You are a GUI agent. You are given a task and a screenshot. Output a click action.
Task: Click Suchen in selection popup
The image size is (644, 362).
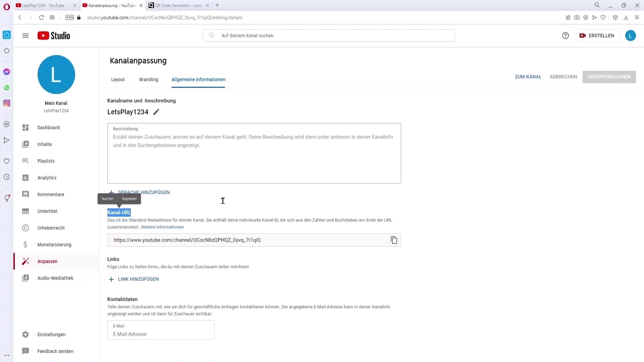108,199
